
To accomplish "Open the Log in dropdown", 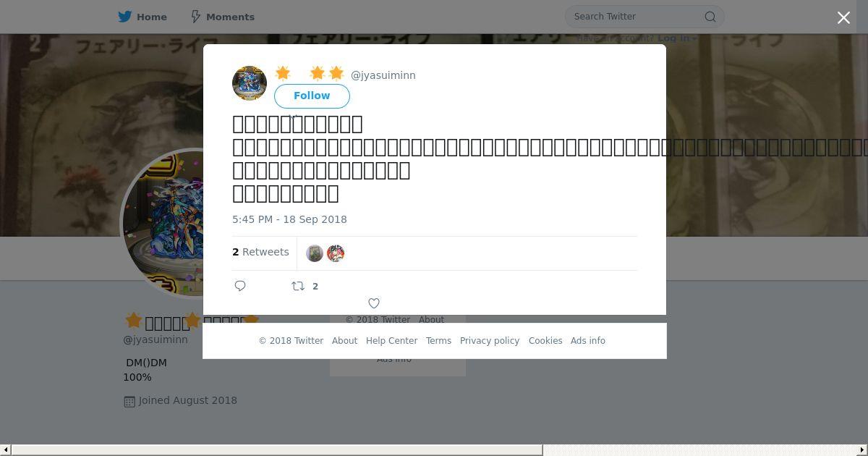I will pyautogui.click(x=677, y=38).
